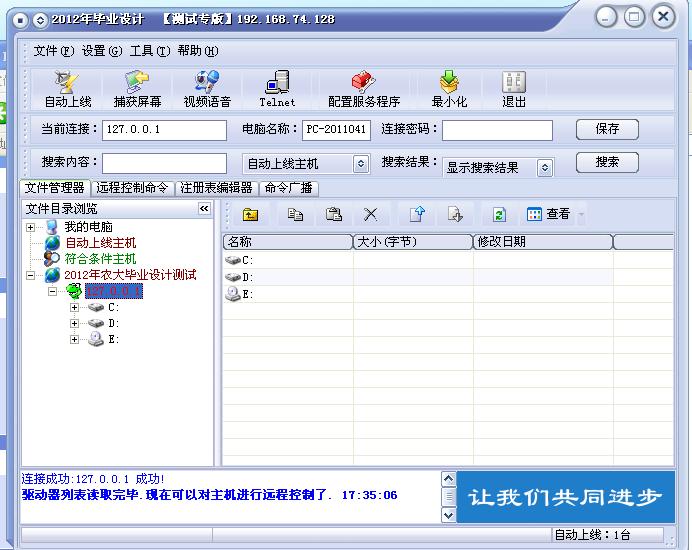Viewport: 692px width, 550px height.
Task: Click the 搜索内容 input field
Action: point(164,163)
